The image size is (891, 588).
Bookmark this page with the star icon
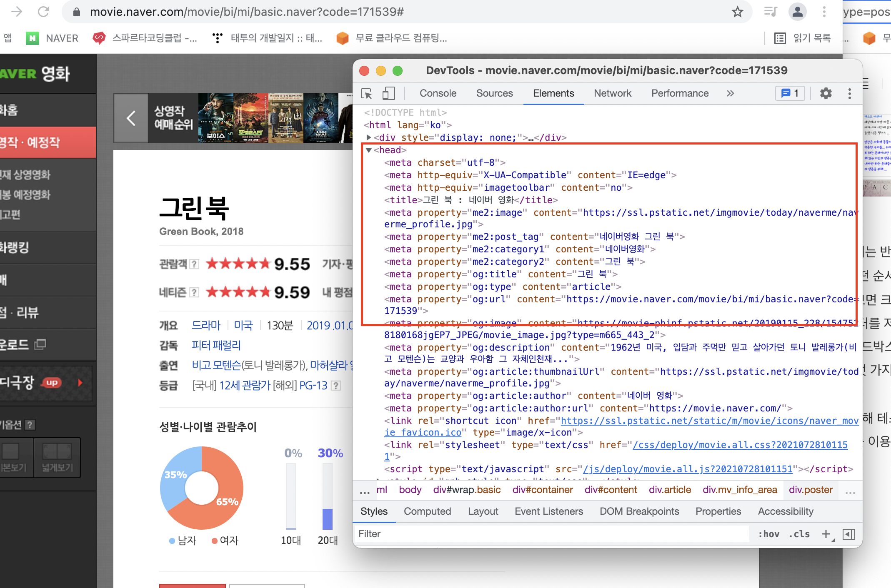coord(737,12)
